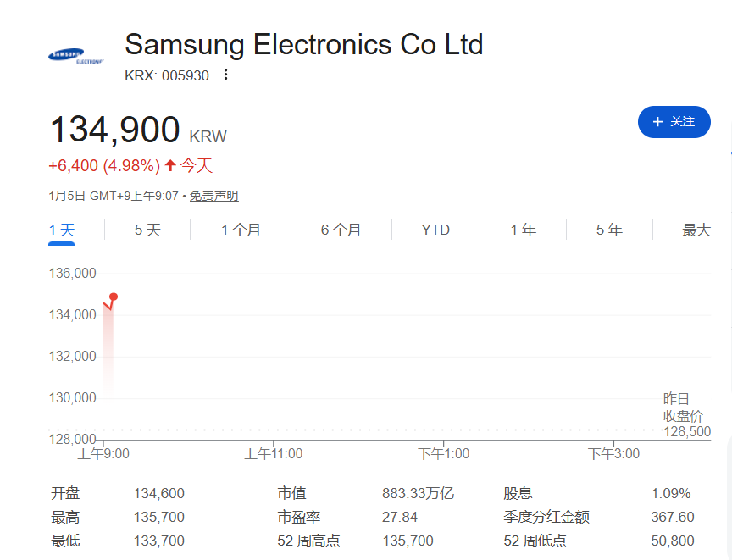The image size is (732, 560).
Task: Switch to the 1 年 tab
Action: 523,230
